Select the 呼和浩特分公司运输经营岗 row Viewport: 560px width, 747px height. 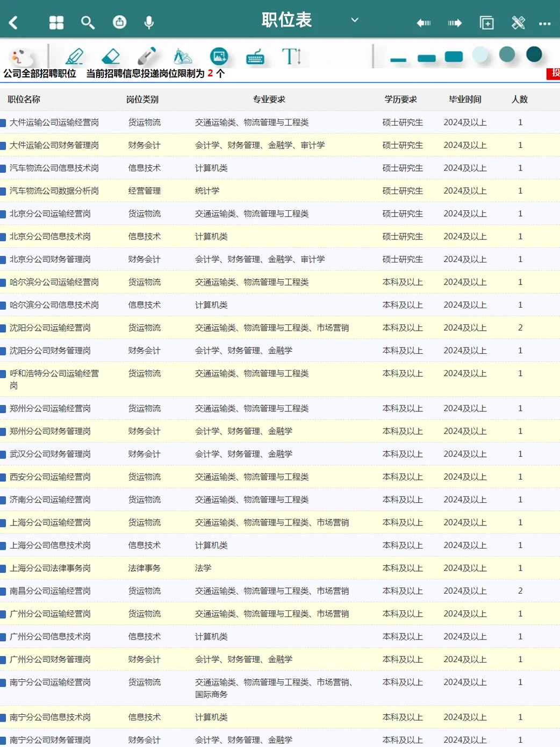(x=280, y=380)
